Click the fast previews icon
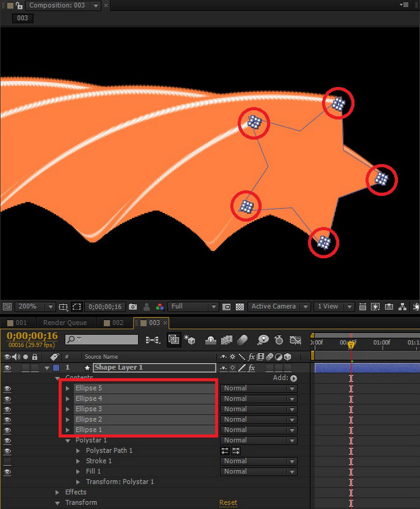Image resolution: width=420 pixels, height=509 pixels. (376, 307)
